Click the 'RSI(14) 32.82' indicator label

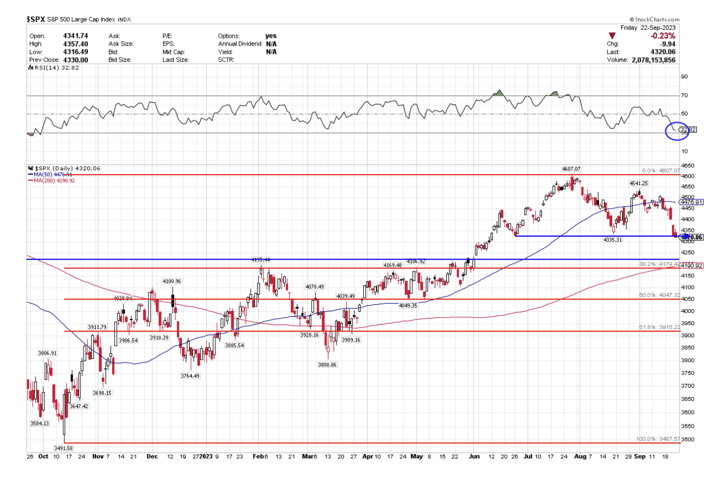point(53,68)
